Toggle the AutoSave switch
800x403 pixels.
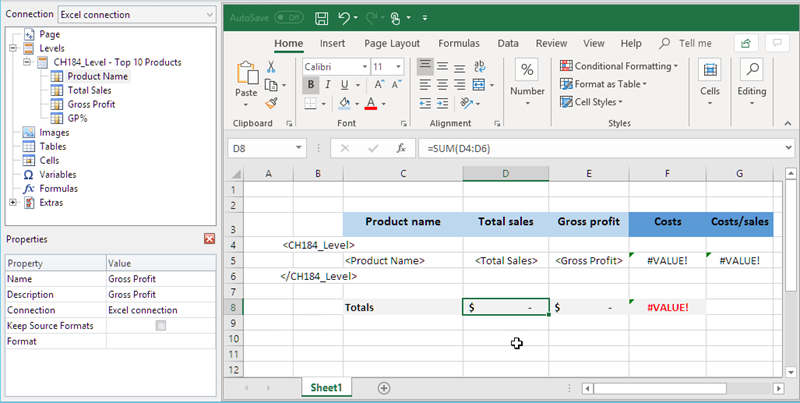tap(288, 18)
